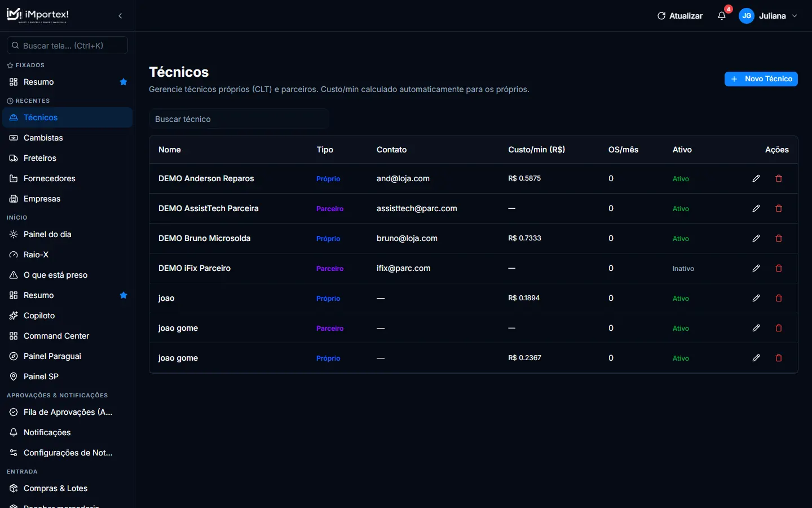Image resolution: width=812 pixels, height=508 pixels.
Task: Unpin Resumo using star in Fixados
Action: click(x=123, y=82)
